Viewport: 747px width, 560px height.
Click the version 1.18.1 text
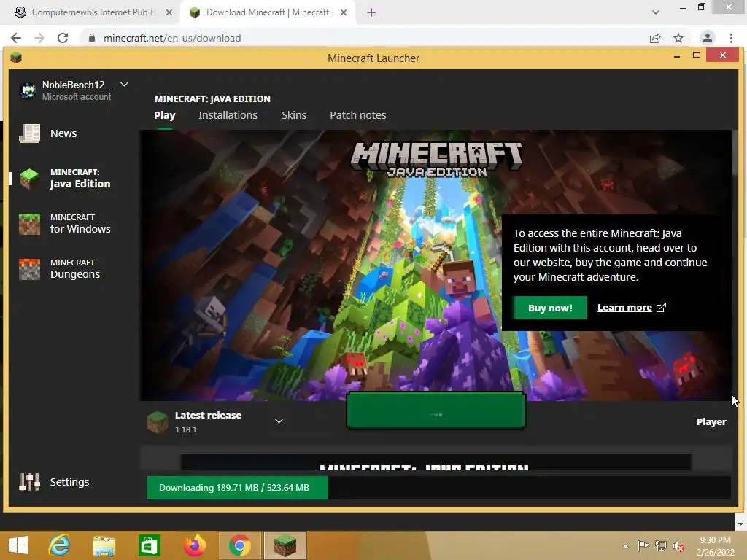tap(186, 429)
